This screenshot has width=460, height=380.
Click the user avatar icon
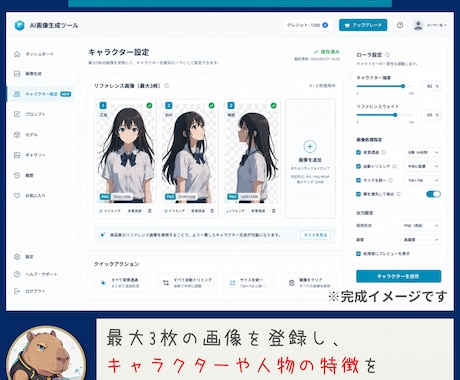pyautogui.click(x=418, y=25)
